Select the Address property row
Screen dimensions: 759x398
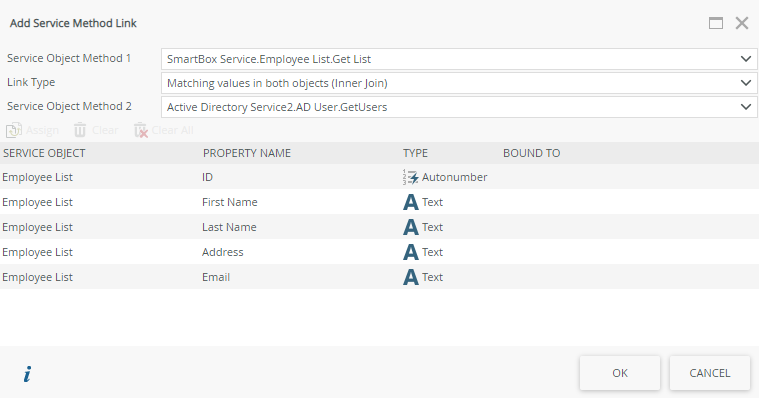(380, 252)
